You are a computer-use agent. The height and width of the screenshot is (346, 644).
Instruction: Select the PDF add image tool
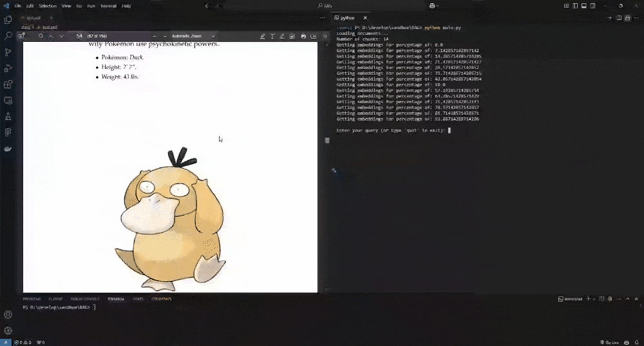click(292, 36)
